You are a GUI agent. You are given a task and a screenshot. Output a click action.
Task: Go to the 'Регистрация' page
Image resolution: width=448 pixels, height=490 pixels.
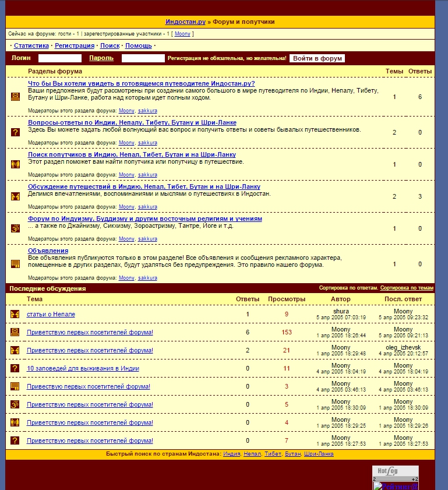pyautogui.click(x=75, y=45)
